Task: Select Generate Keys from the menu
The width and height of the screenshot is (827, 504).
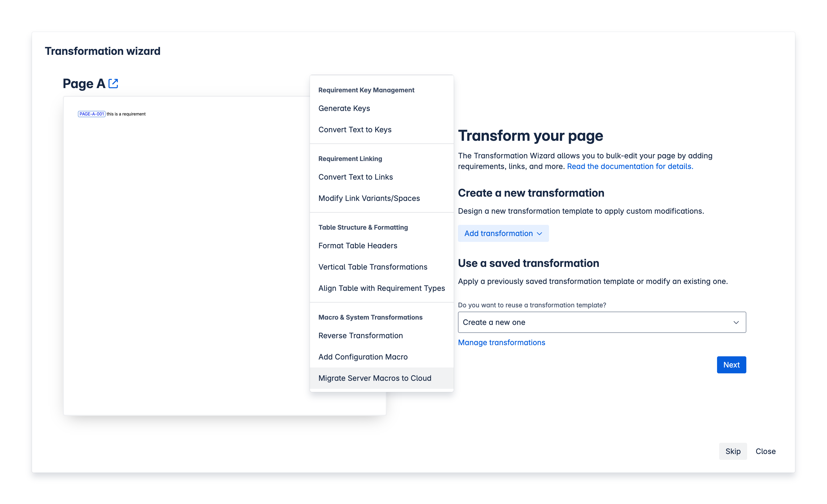Action: pyautogui.click(x=344, y=108)
